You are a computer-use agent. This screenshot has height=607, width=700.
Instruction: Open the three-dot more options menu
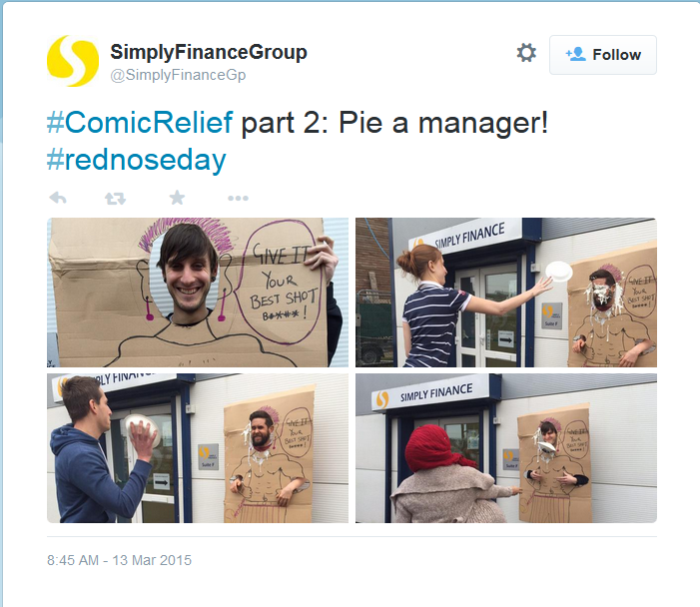[x=238, y=198]
